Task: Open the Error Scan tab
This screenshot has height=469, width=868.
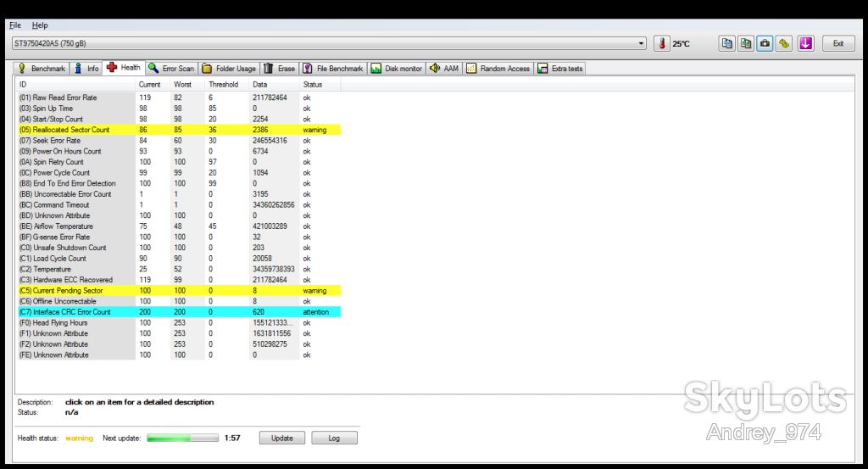Action: tap(171, 68)
